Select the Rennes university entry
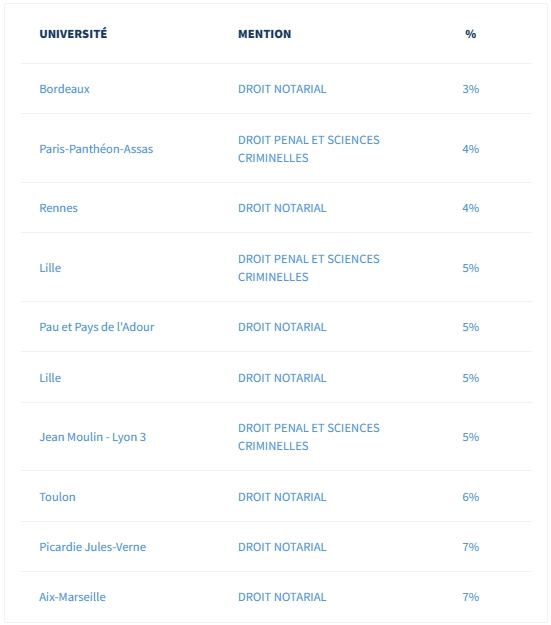551x625 pixels. pos(59,208)
